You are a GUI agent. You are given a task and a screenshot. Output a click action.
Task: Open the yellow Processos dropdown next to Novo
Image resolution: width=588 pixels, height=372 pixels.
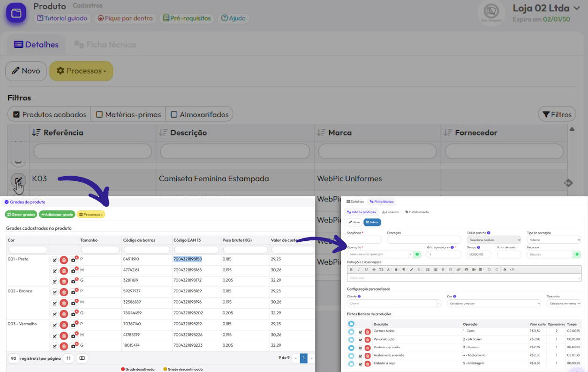[81, 71]
